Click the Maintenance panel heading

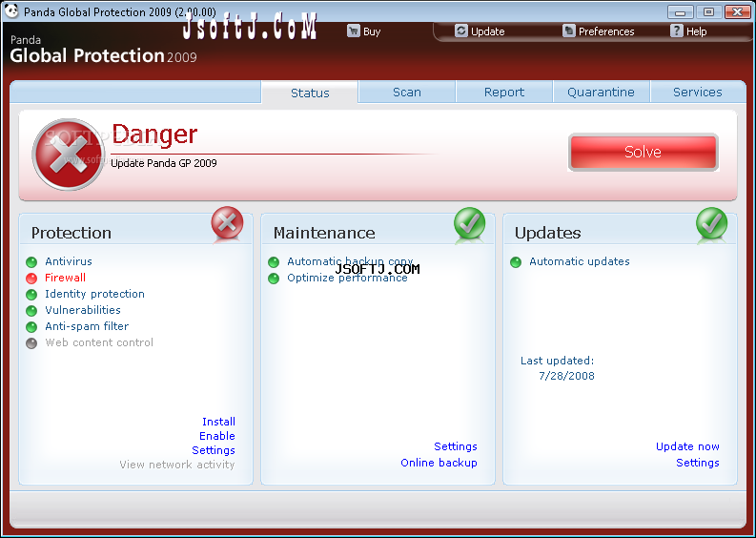point(324,233)
